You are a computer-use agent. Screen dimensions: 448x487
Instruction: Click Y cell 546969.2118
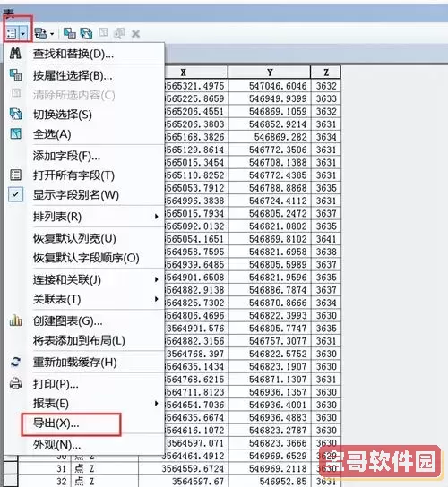(270, 468)
